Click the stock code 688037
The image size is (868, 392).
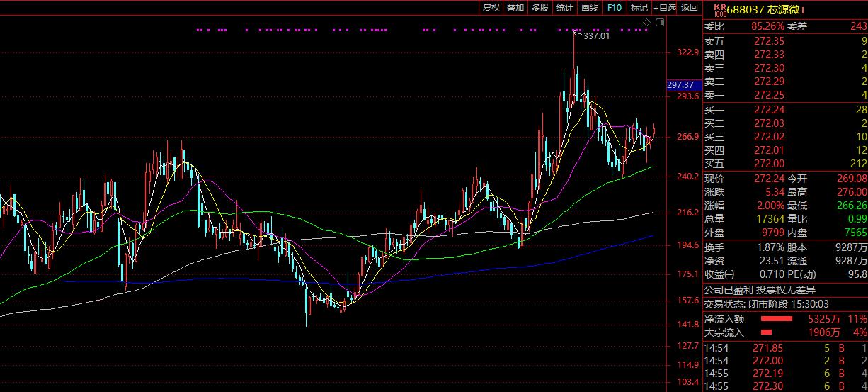746,9
